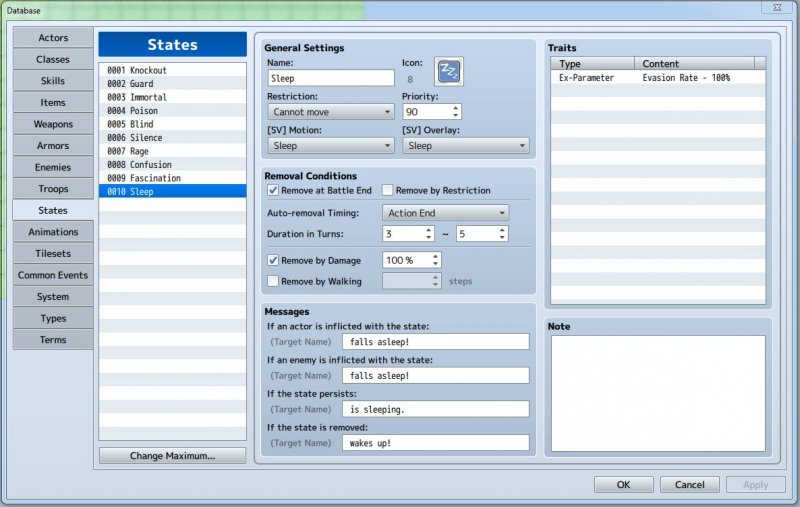
Task: Go to the Weapons tab
Action: [x=53, y=124]
